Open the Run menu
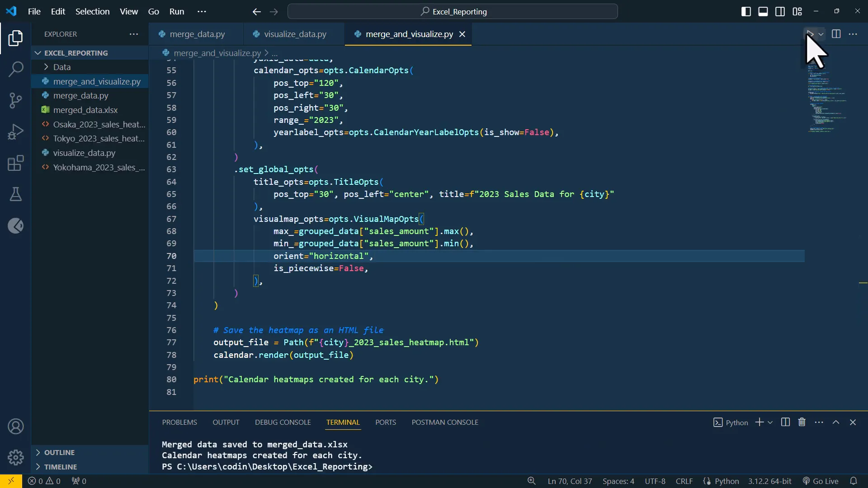Screen dimensions: 868x488 [177, 11]
